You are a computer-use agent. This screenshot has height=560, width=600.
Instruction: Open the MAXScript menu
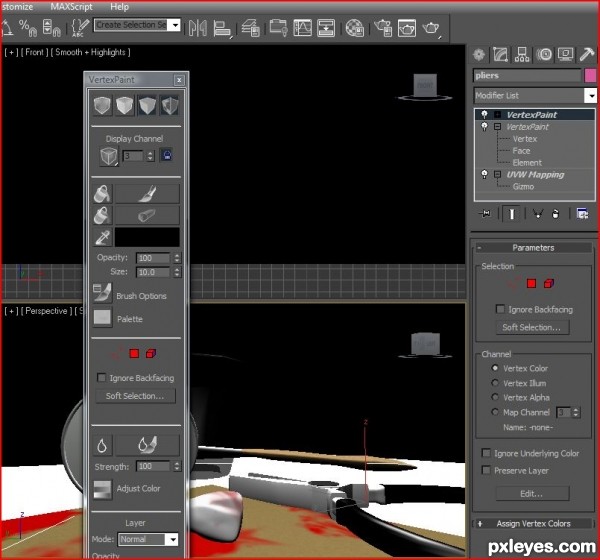pyautogui.click(x=72, y=7)
